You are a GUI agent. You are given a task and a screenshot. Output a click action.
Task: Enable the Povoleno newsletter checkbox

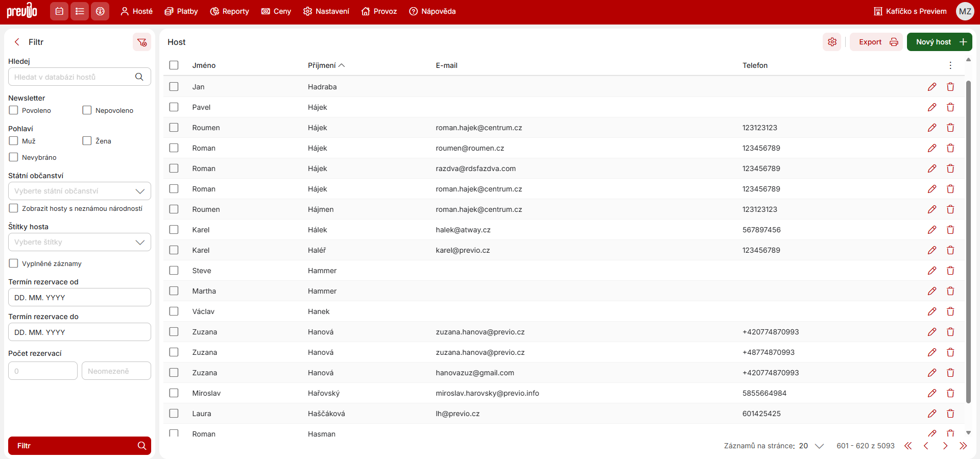(x=14, y=110)
